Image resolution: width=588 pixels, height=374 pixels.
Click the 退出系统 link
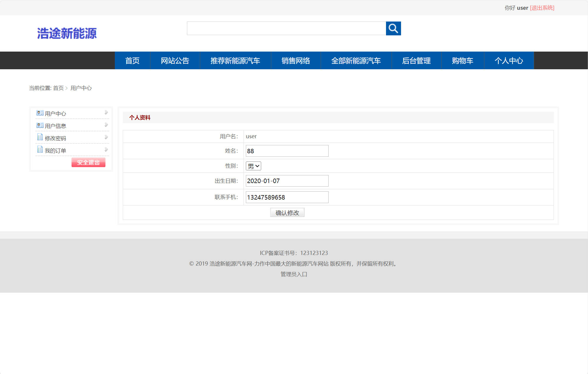tap(542, 8)
